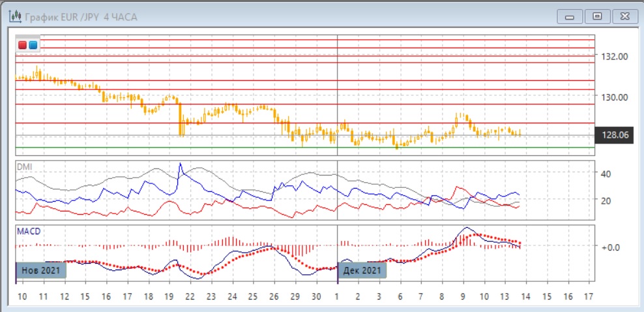This screenshot has height=312, width=644.
Task: Click the 130.00 price axis label
Action: pyautogui.click(x=615, y=97)
